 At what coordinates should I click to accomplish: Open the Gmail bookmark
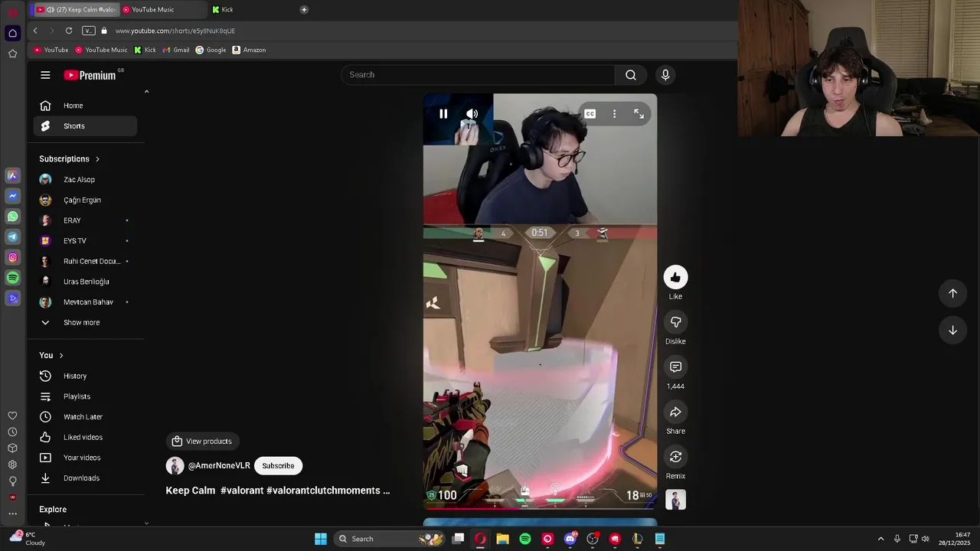point(176,50)
